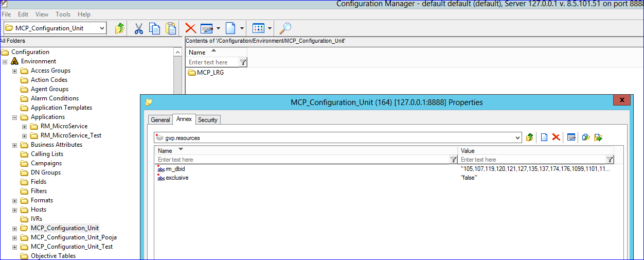Expand the RM_MicroService tree node
The width and height of the screenshot is (644, 260).
click(x=24, y=126)
